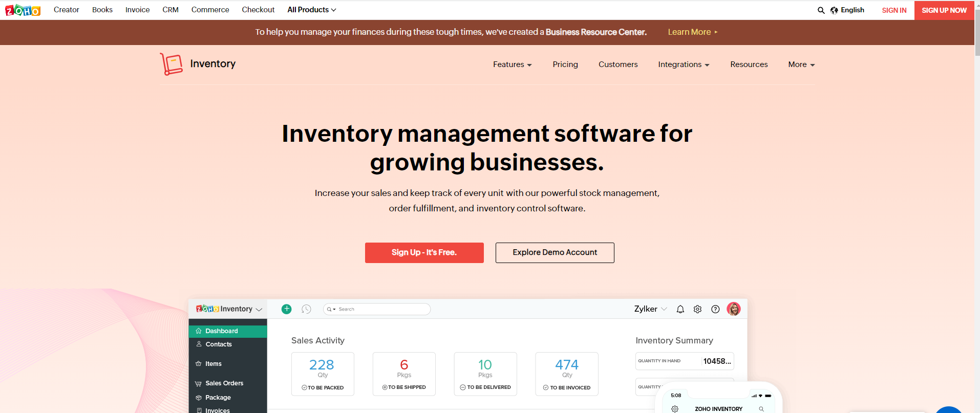Click the Items basket icon

[199, 364]
